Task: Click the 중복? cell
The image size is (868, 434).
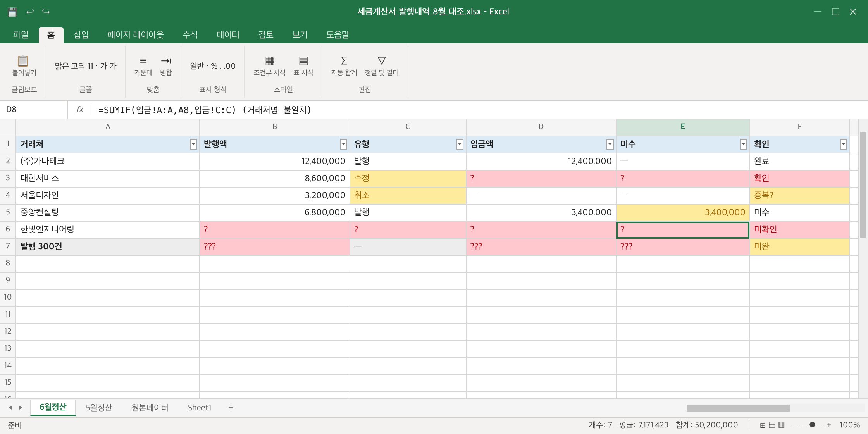Action: (800, 195)
